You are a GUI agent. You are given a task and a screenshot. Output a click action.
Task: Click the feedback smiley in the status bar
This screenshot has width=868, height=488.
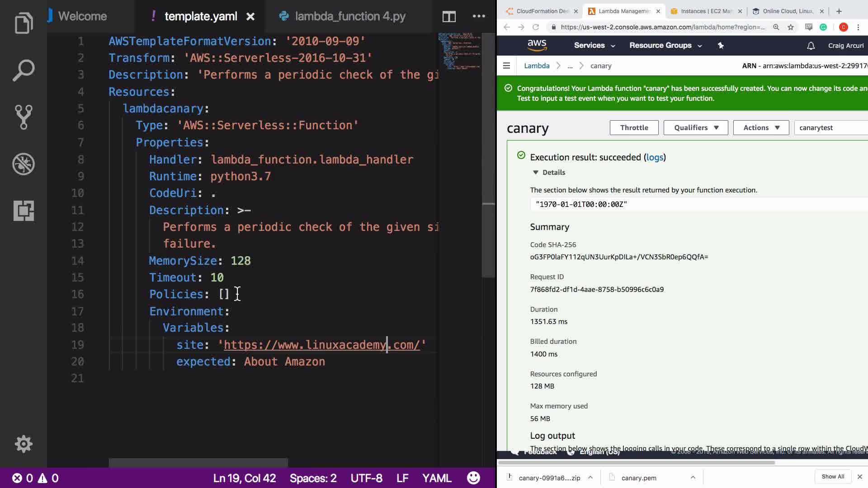tap(473, 478)
